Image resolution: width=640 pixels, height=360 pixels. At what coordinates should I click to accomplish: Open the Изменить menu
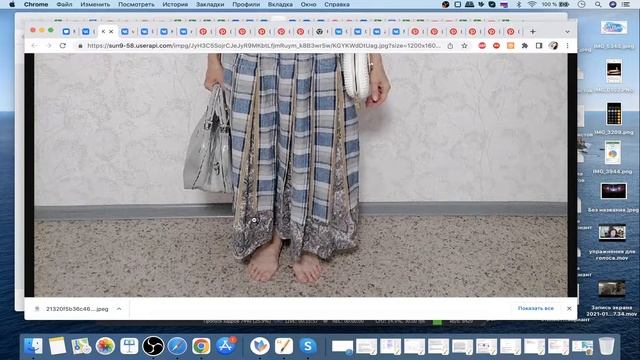pyautogui.click(x=95, y=4)
